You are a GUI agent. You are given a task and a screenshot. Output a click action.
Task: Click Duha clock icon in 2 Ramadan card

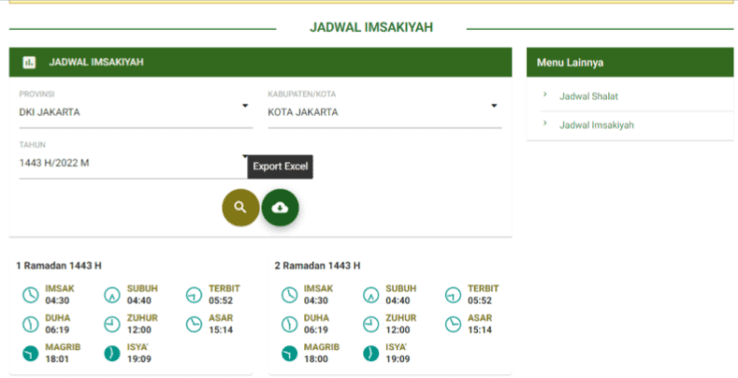[289, 324]
